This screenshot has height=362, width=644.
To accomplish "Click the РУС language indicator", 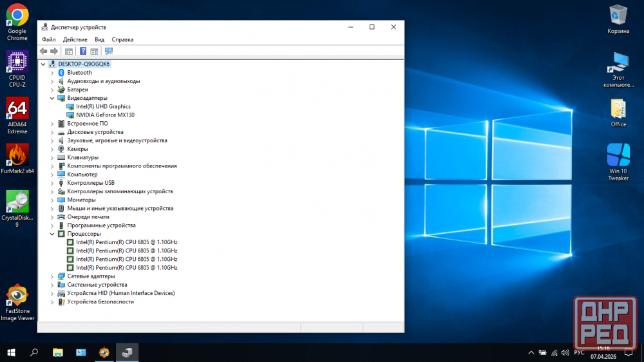I will point(580,352).
